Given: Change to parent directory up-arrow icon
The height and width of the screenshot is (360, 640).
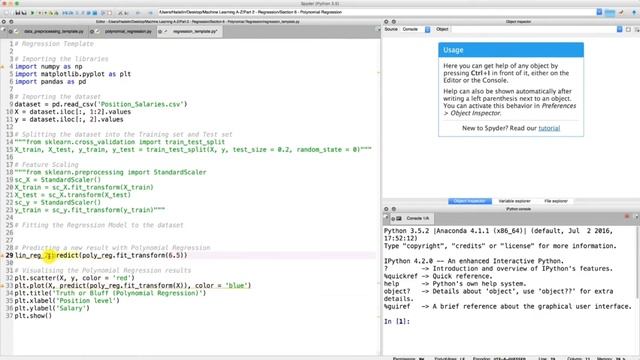Looking at the screenshot, I should 634,12.
